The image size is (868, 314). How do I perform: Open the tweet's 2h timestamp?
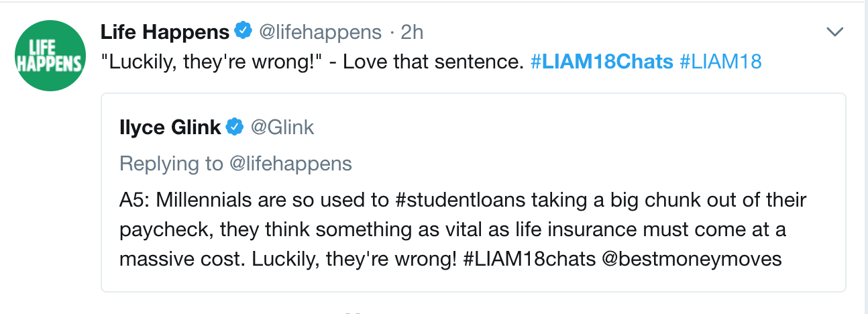point(412,32)
